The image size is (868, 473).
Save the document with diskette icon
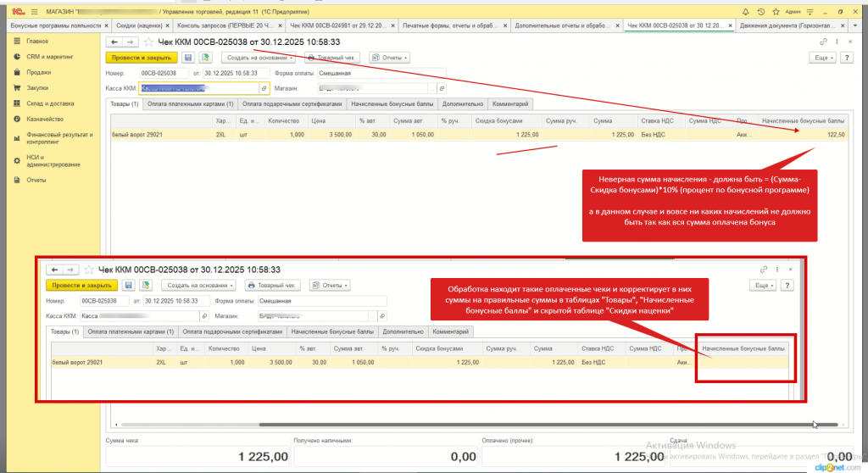[188, 58]
